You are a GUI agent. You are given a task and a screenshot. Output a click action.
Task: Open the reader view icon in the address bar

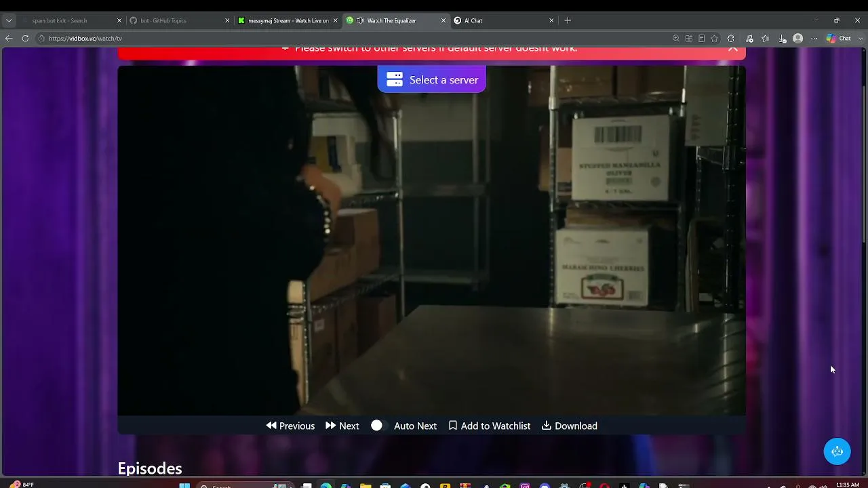(x=701, y=39)
